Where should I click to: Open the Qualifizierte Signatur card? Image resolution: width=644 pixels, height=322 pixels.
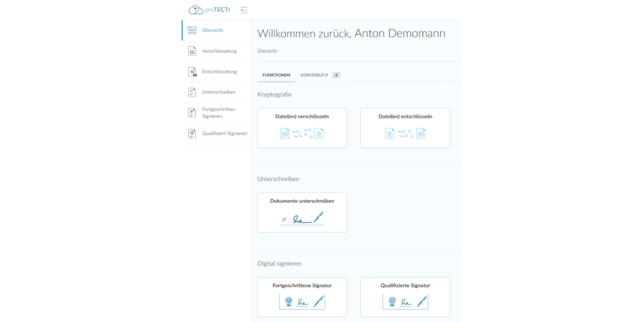coord(405,297)
